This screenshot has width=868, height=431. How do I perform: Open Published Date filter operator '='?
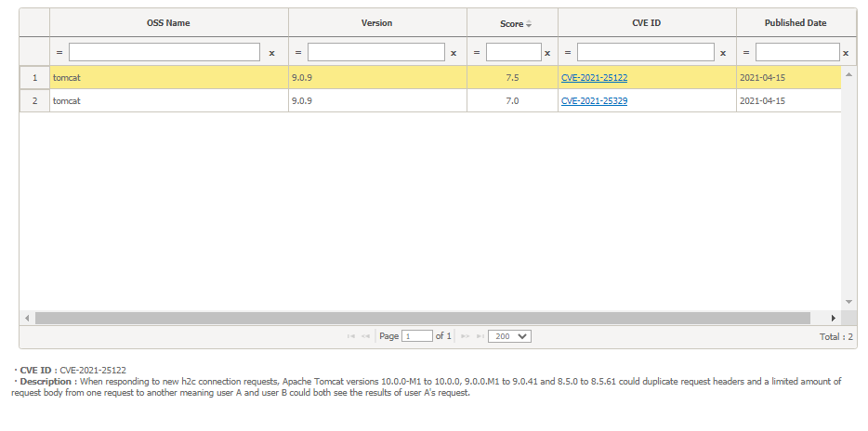point(745,53)
